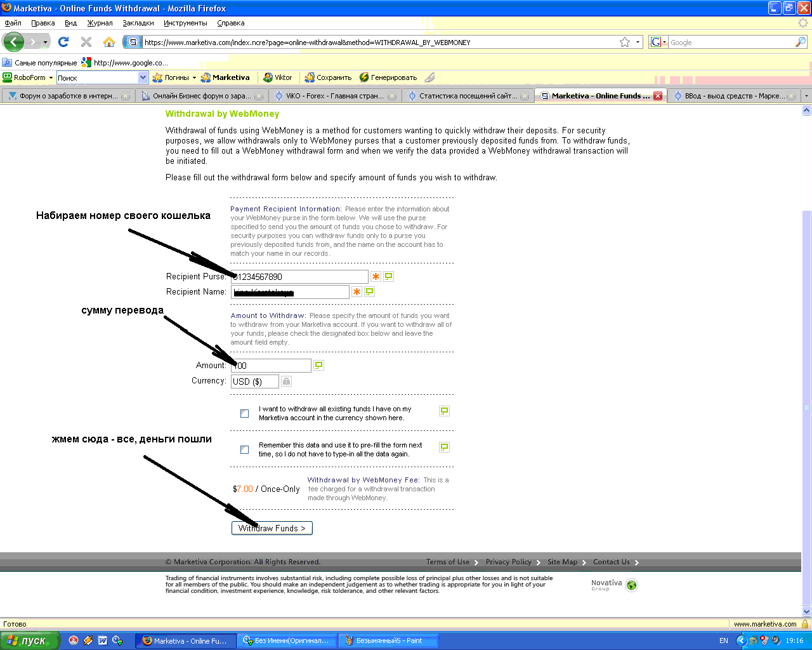Open the Правка menu
812x650 pixels.
(x=43, y=23)
